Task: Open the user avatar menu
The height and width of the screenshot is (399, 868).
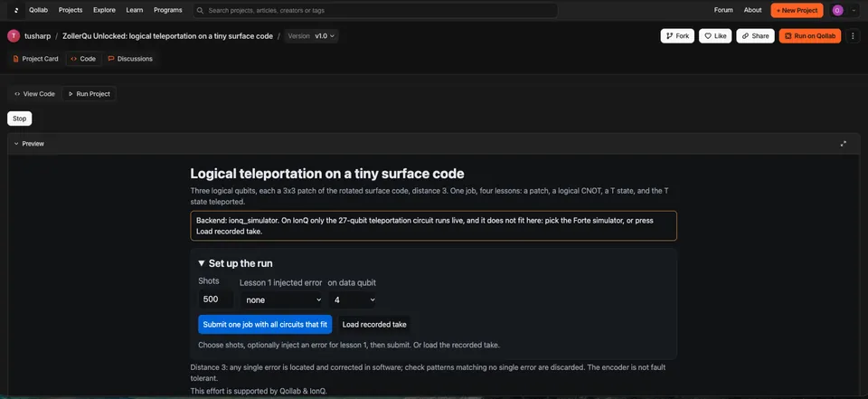Action: tap(837, 11)
